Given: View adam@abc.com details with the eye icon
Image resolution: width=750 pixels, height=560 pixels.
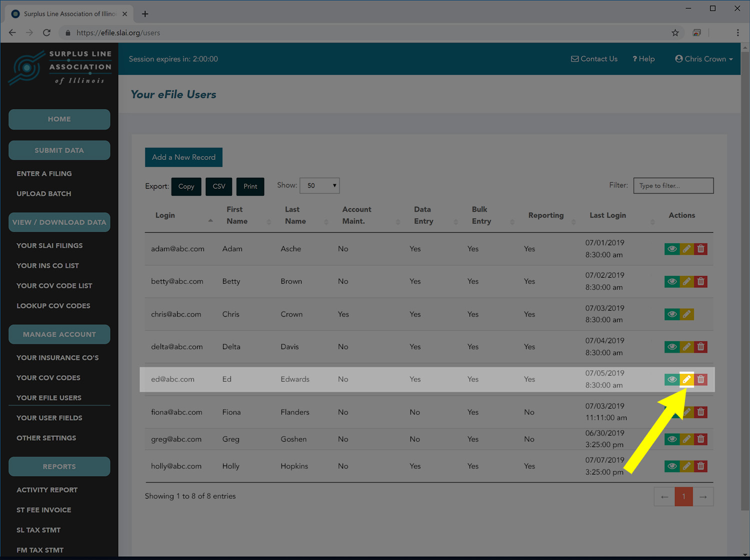Looking at the screenshot, I should click(672, 249).
